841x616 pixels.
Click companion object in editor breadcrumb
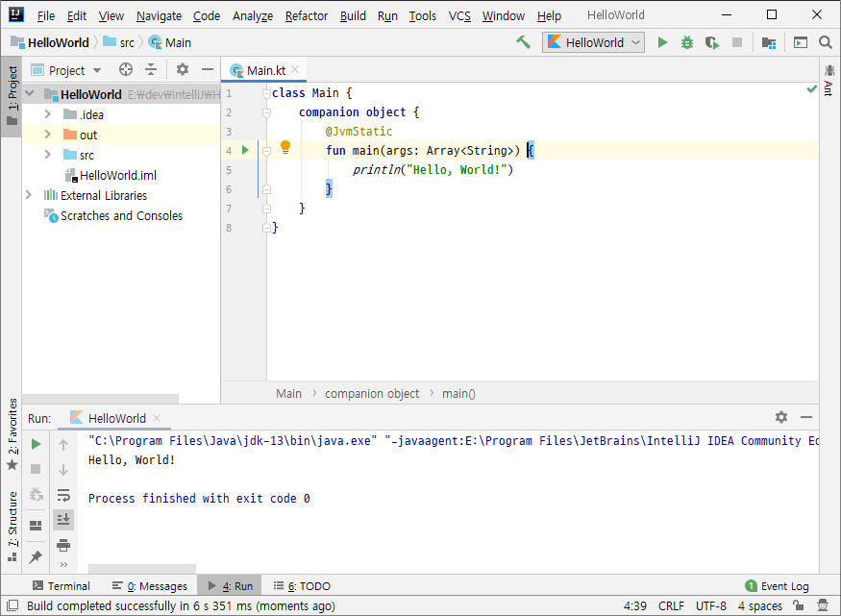click(x=372, y=393)
